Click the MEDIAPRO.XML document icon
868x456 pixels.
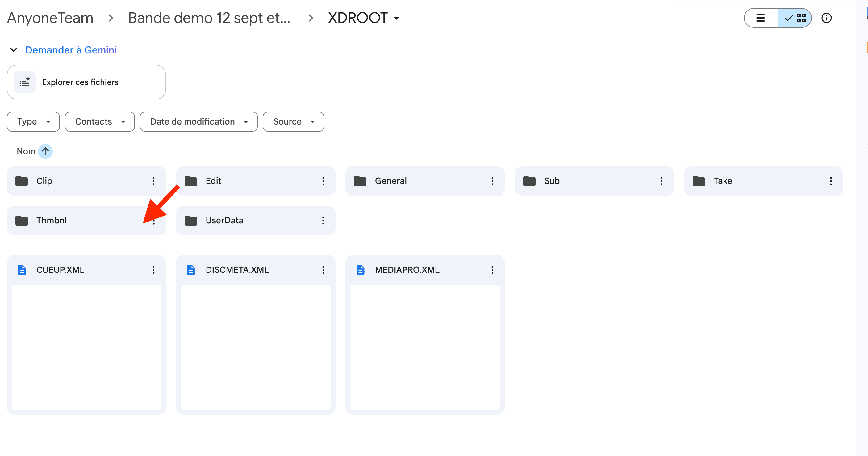point(360,269)
